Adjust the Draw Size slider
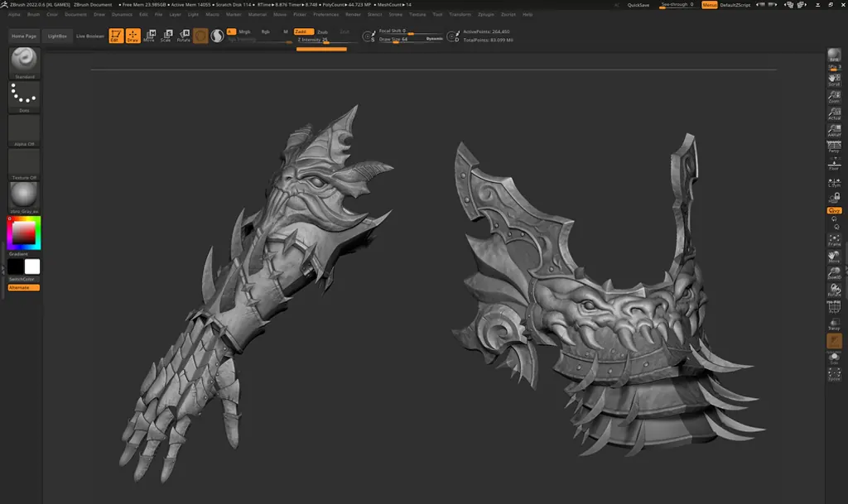Viewport: 848px width, 504px height. coord(402,40)
